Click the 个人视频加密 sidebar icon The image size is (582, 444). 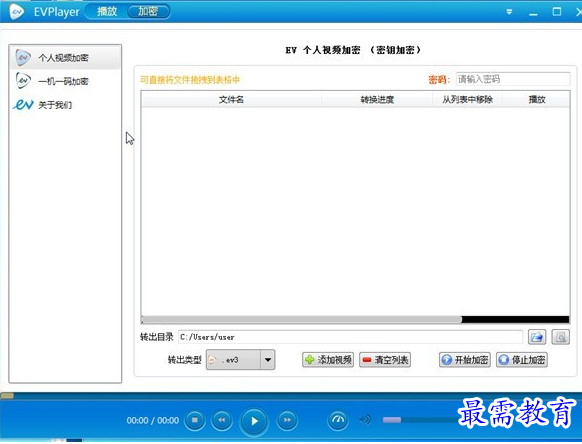[x=23, y=58]
